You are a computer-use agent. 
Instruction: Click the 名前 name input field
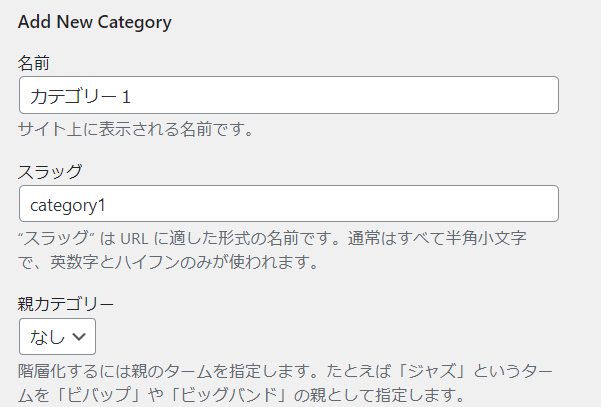288,96
